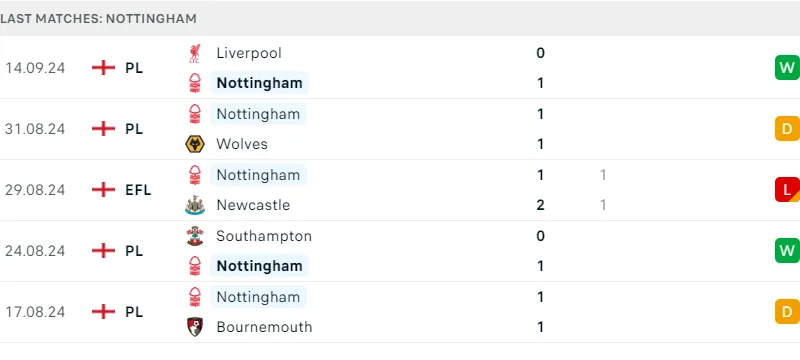This screenshot has width=800, height=360.
Task: Open the Liverpool team link
Action: 249,53
